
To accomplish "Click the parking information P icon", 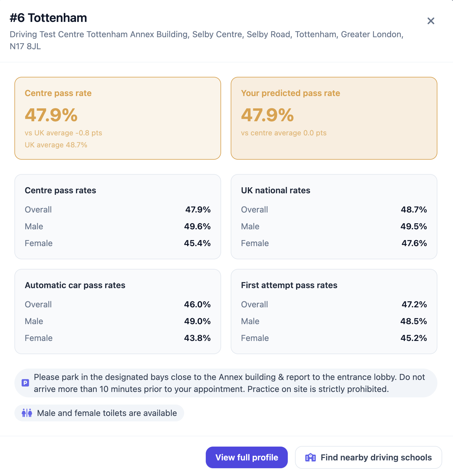I will pyautogui.click(x=25, y=383).
